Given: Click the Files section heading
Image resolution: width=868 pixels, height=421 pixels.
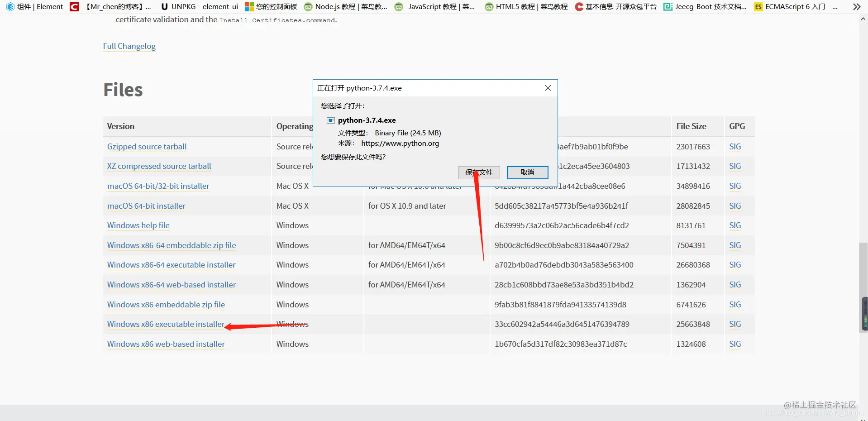Looking at the screenshot, I should click(x=123, y=90).
